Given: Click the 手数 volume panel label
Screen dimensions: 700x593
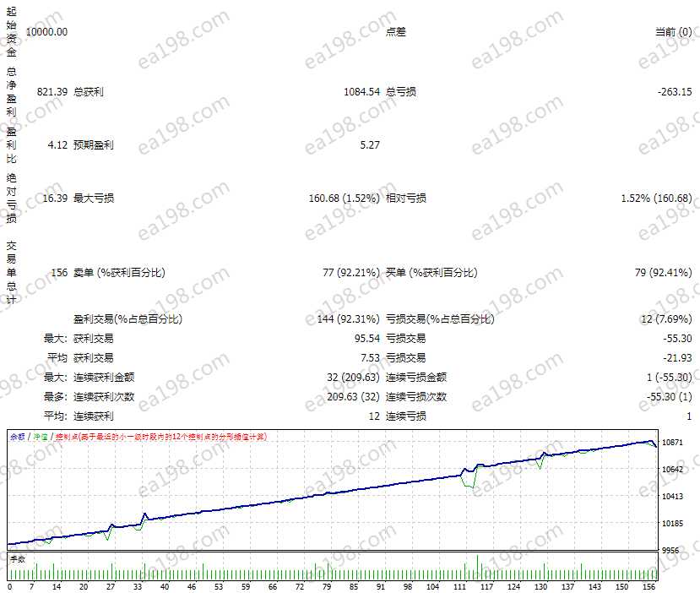Looking at the screenshot, I should [x=18, y=558].
